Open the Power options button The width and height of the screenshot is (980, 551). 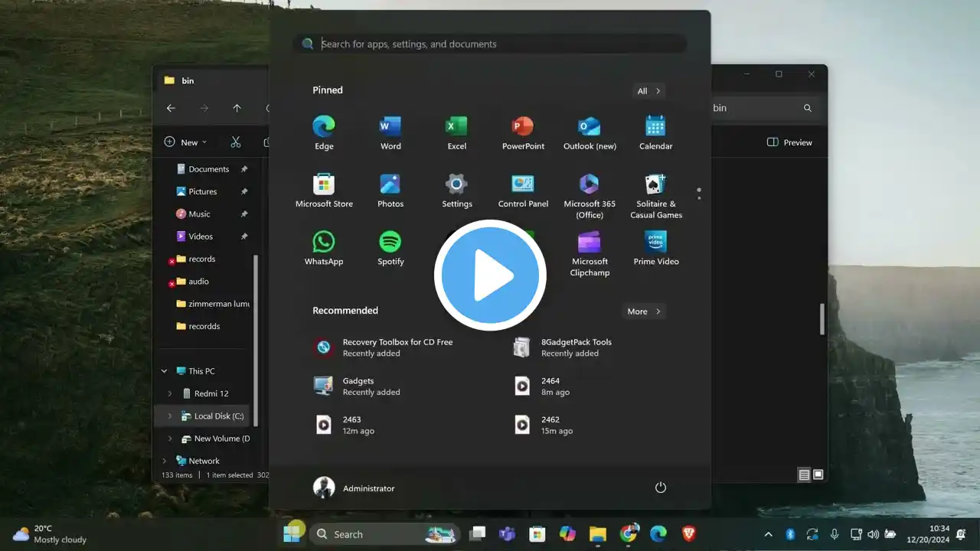click(661, 488)
